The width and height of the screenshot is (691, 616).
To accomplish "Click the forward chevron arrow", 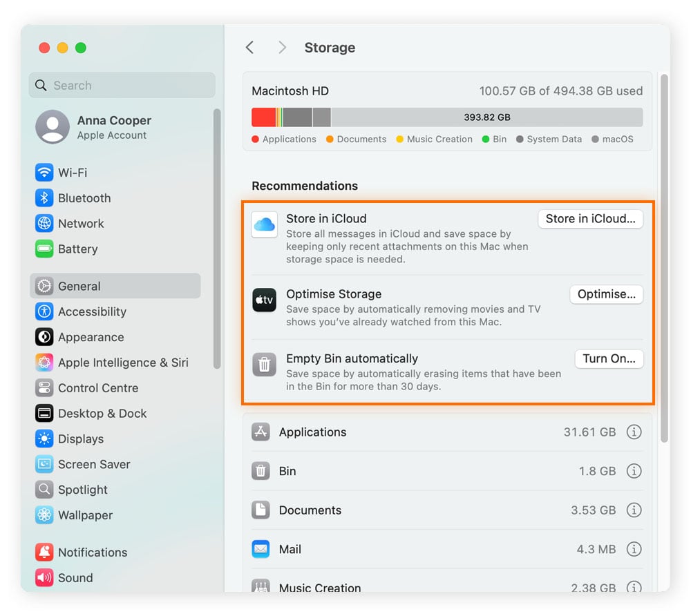I will click(282, 48).
